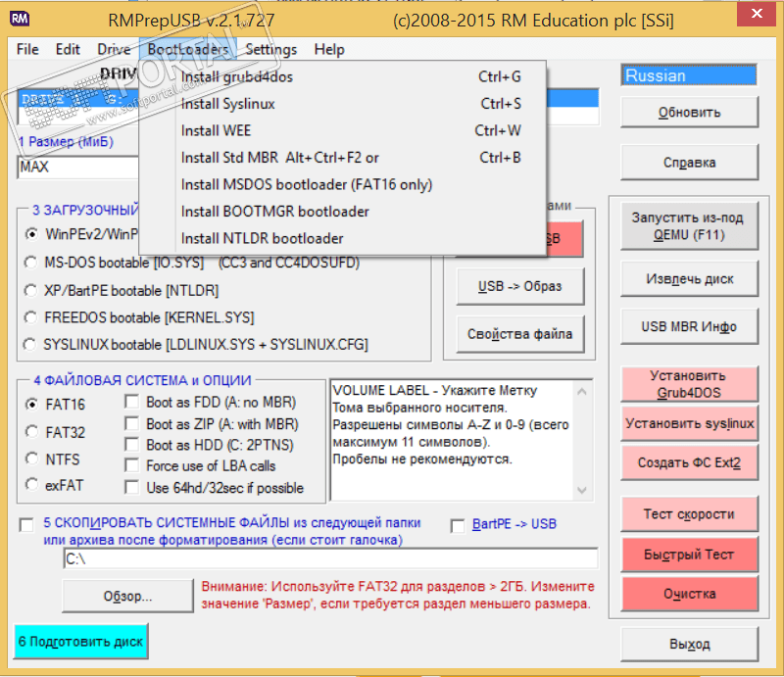Click the Тест скорости button
This screenshot has height=677, width=784.
pyautogui.click(x=690, y=514)
